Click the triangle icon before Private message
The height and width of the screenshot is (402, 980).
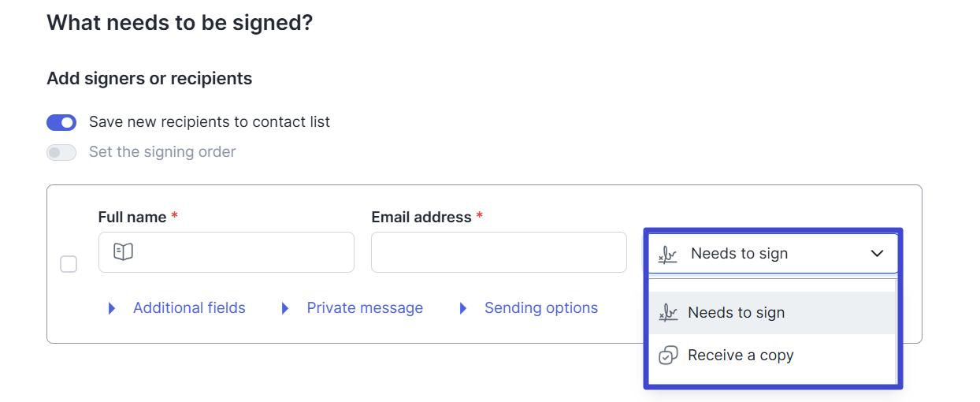[285, 308]
